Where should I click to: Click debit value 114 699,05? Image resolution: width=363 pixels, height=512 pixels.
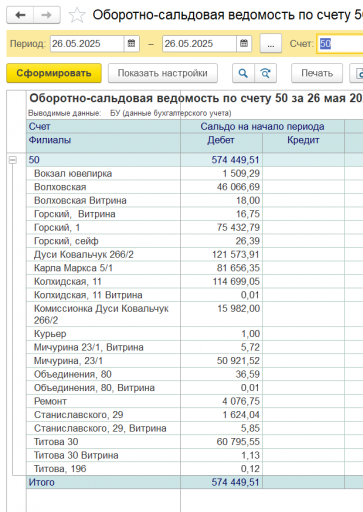(x=236, y=281)
